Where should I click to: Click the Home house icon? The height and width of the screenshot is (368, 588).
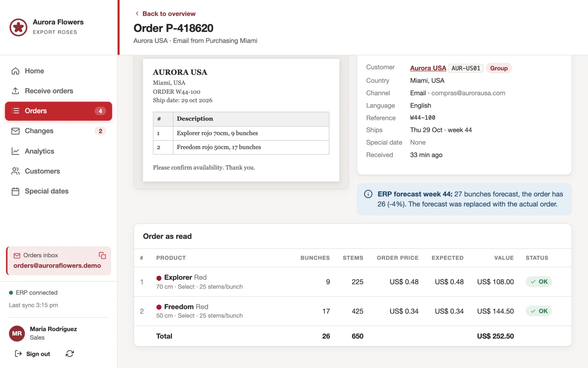15,71
